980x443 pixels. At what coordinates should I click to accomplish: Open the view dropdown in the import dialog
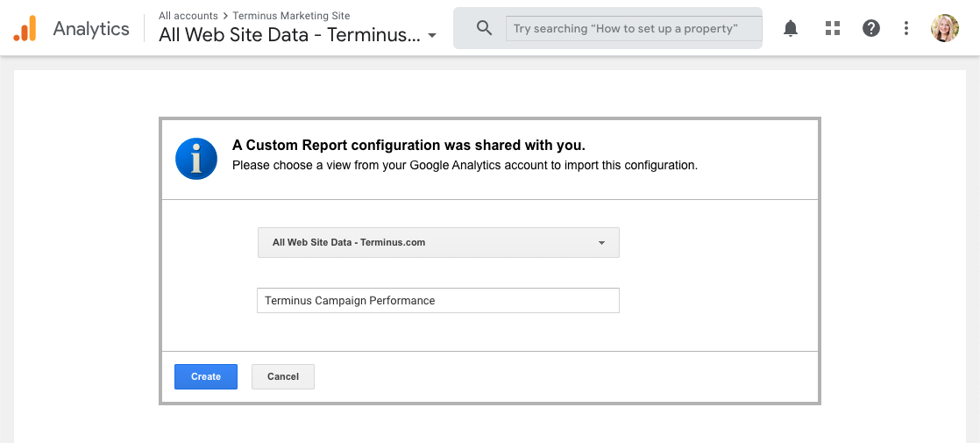[x=438, y=242]
